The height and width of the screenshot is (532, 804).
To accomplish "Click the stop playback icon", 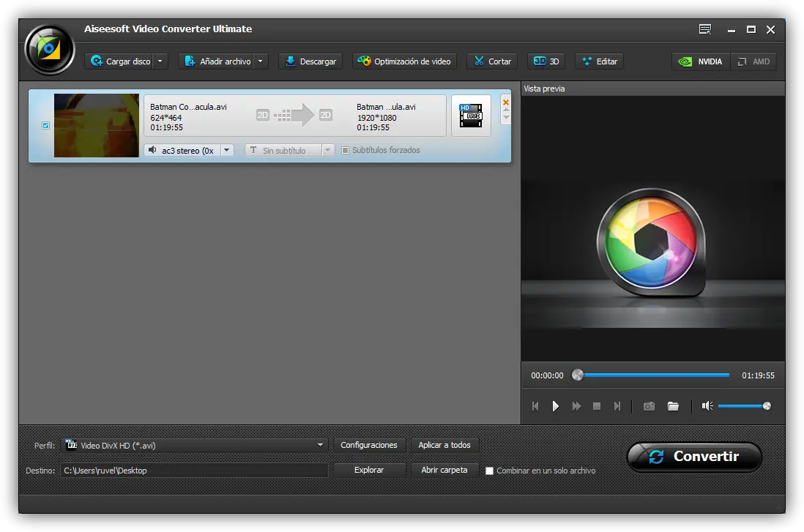I will coord(597,406).
